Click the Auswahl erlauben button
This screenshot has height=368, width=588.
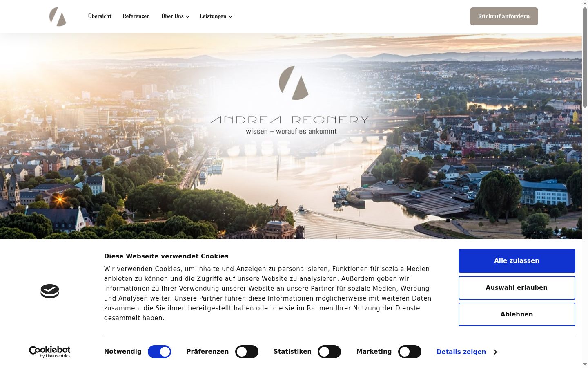point(517,288)
